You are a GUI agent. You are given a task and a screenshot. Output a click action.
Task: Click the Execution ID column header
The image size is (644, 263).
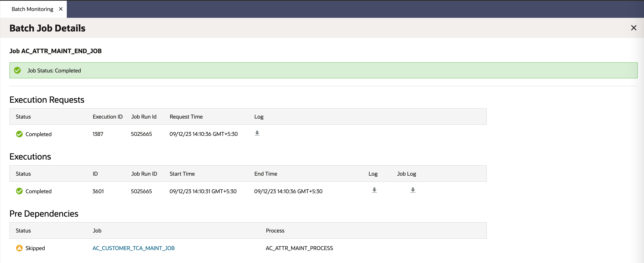(x=108, y=117)
